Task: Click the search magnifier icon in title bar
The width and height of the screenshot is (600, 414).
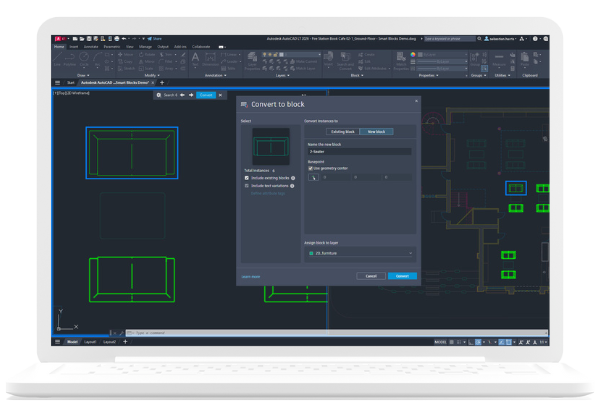Action: pyautogui.click(x=479, y=39)
